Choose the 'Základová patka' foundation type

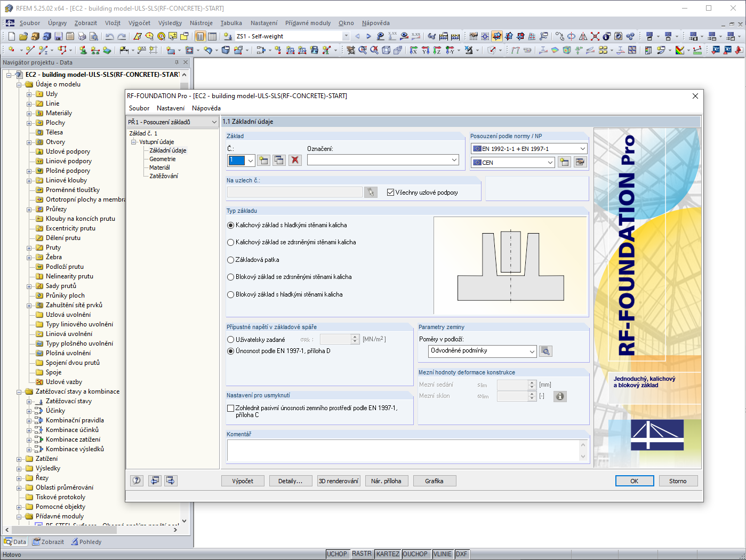[x=231, y=260]
